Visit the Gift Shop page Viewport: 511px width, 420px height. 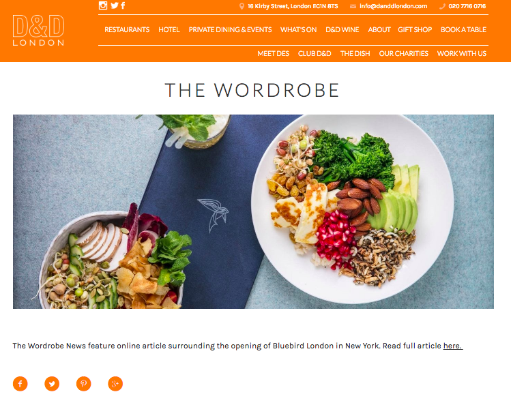tap(415, 29)
